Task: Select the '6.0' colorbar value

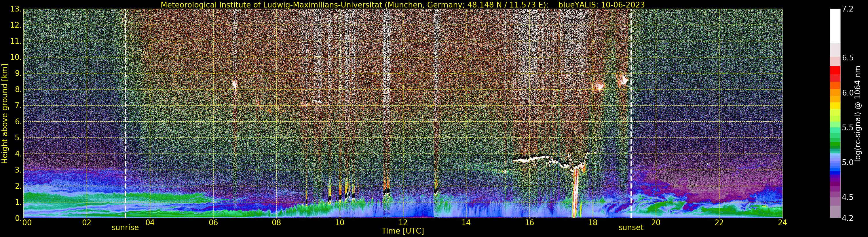Action: tap(848, 93)
